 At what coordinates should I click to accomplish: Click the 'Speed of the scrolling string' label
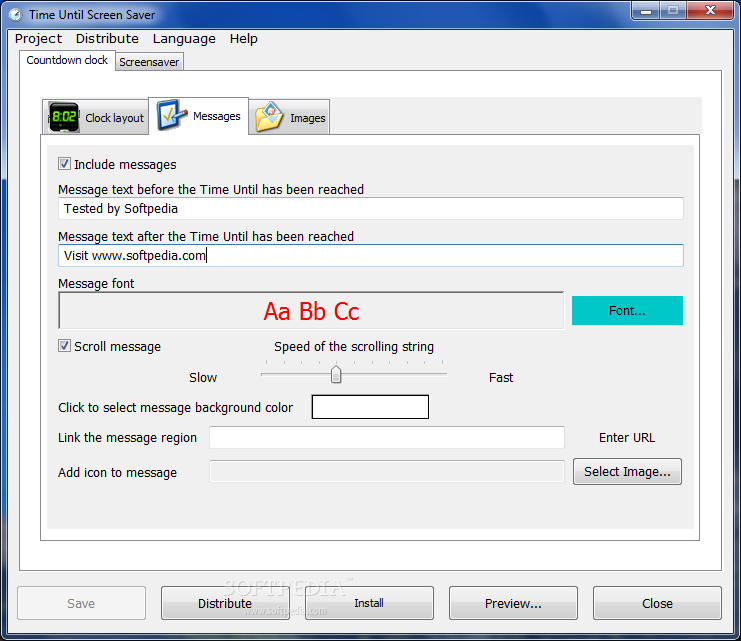[x=354, y=346]
